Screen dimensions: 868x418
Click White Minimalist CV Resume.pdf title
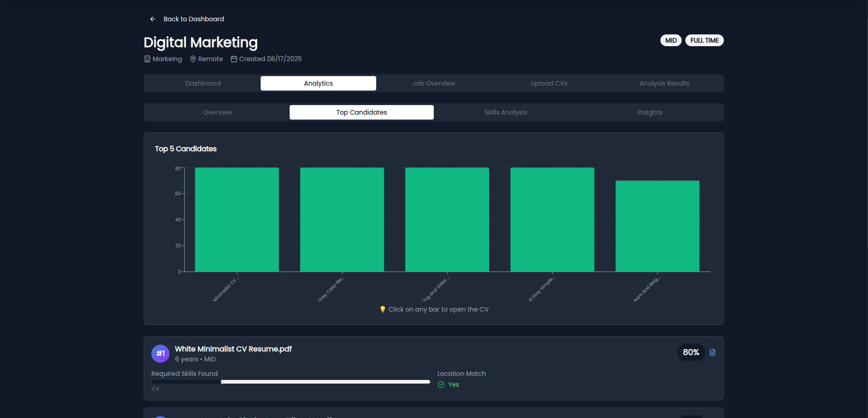[x=233, y=349]
